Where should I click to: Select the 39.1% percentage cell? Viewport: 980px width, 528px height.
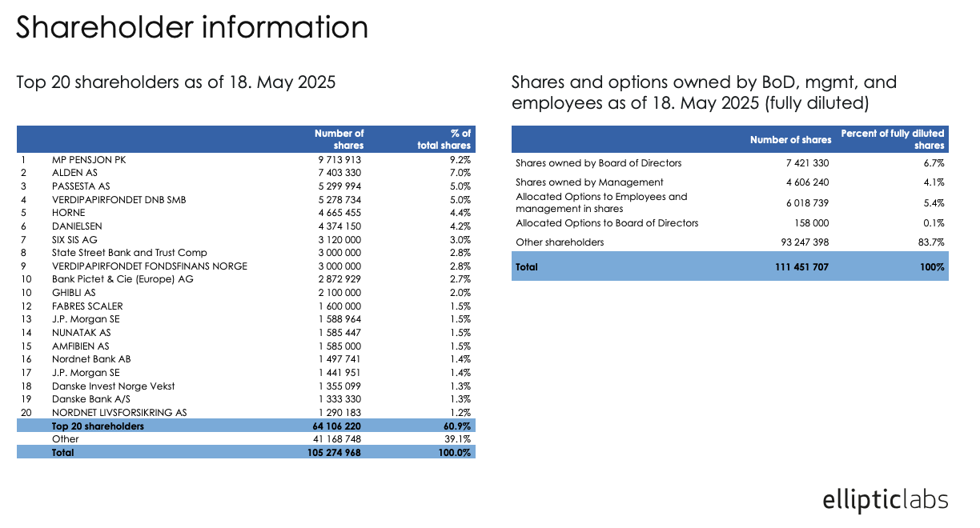(x=459, y=439)
